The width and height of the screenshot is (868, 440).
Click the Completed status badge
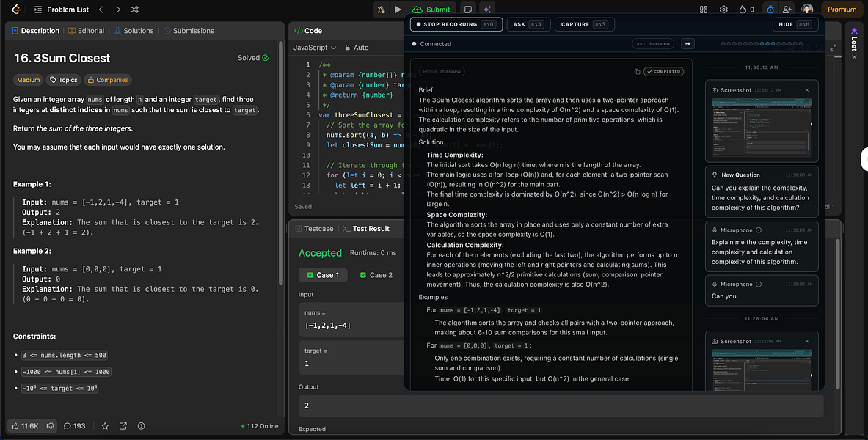pos(663,71)
